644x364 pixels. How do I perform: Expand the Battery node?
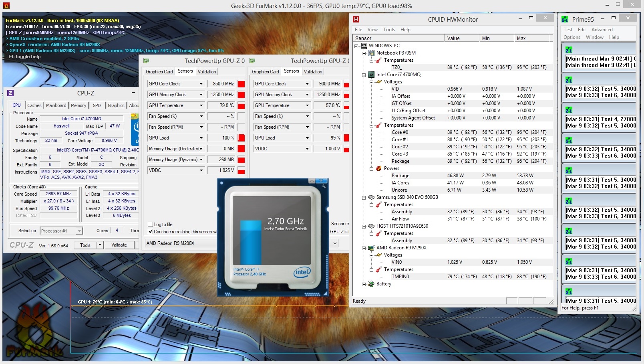click(364, 284)
